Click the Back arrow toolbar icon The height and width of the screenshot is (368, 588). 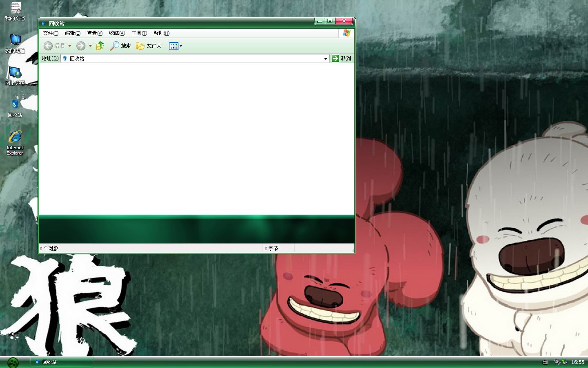(48, 46)
